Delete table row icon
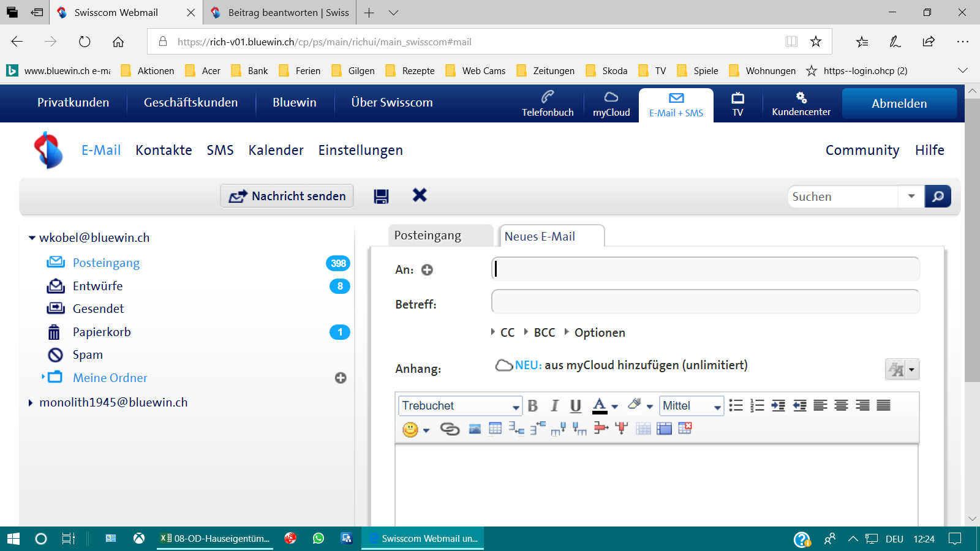 tap(601, 429)
